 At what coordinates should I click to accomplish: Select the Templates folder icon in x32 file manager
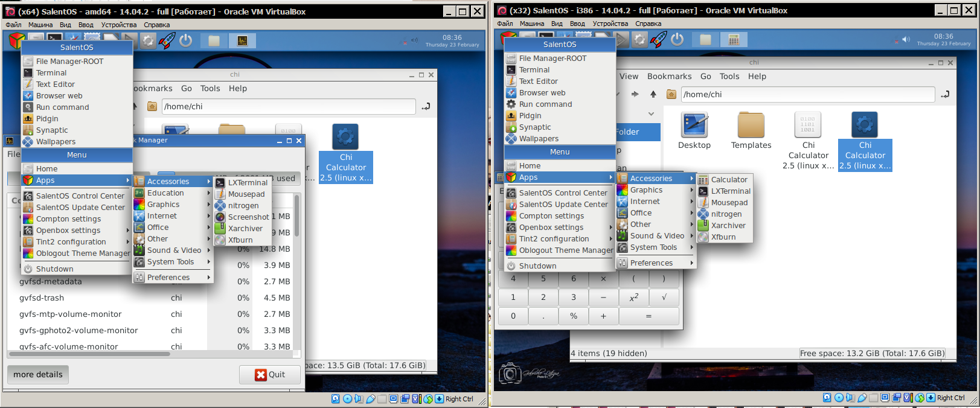coord(751,125)
